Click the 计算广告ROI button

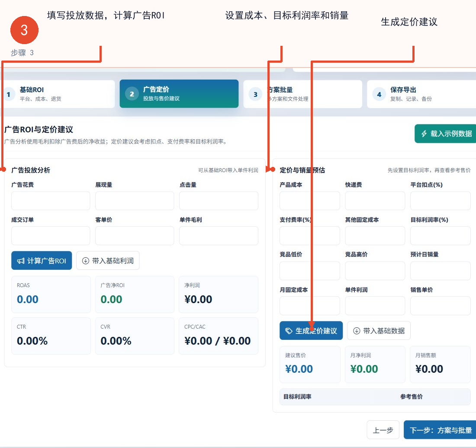[x=42, y=261]
